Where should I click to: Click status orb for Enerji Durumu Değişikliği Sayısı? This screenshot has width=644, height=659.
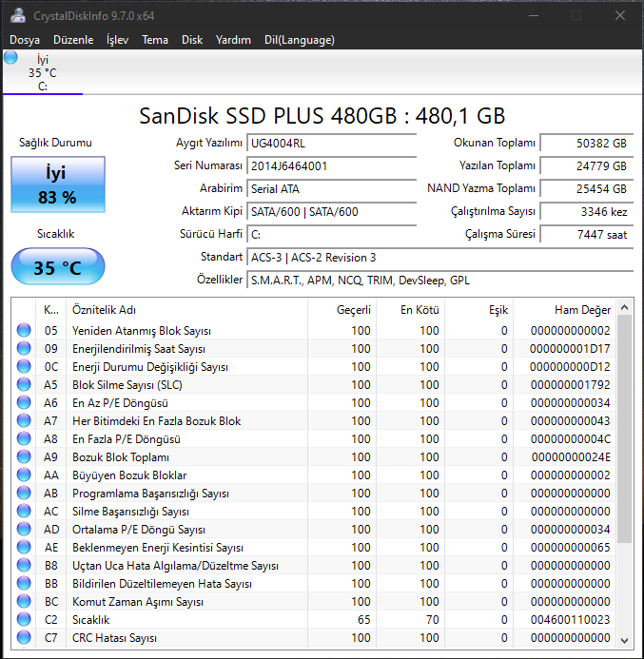[24, 366]
